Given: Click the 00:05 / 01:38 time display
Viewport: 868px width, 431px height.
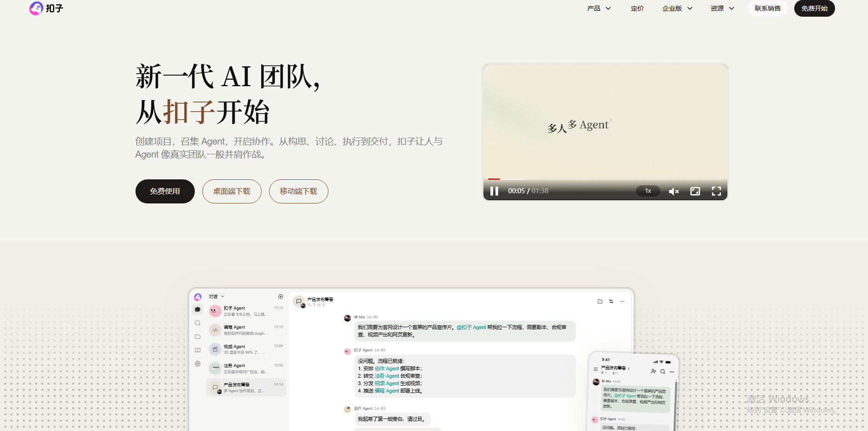Looking at the screenshot, I should click(x=528, y=191).
